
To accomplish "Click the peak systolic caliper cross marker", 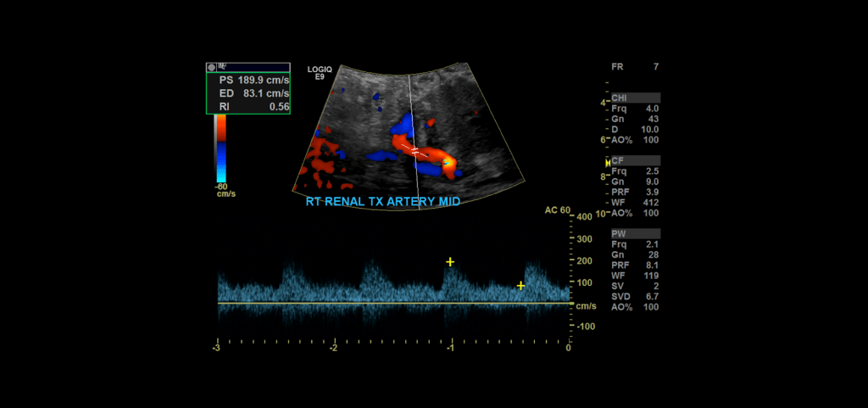I will [451, 262].
